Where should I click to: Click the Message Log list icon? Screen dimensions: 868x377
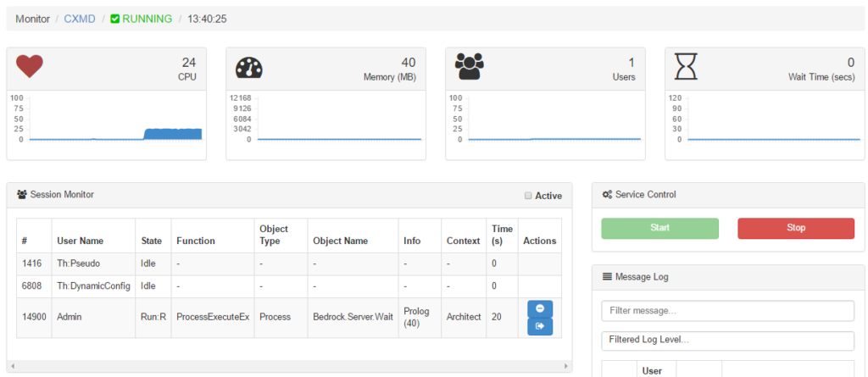pos(607,276)
